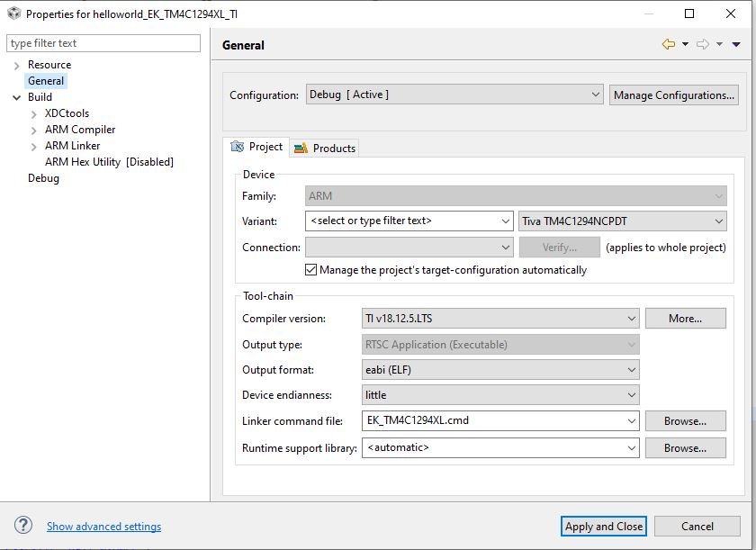Select the Project tab

pos(257,147)
